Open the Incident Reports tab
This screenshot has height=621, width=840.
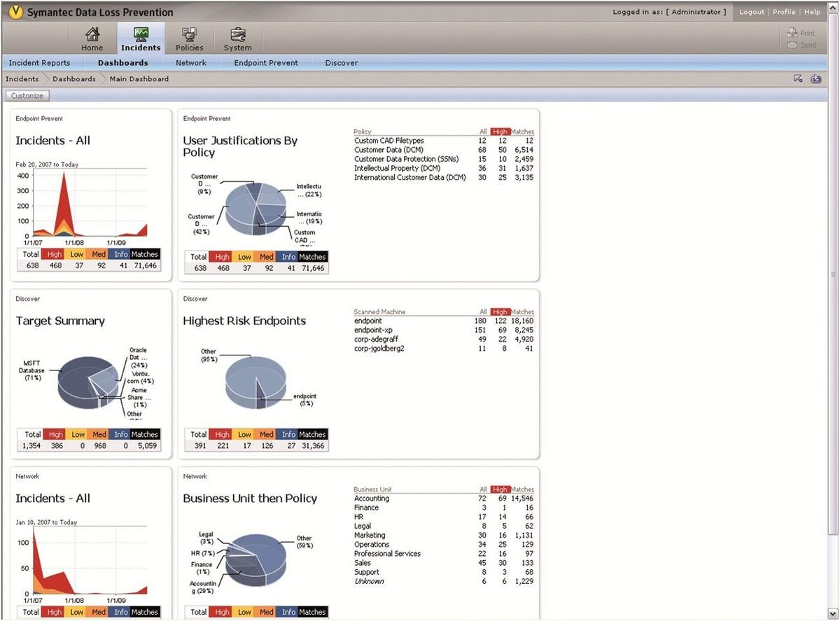click(x=39, y=63)
